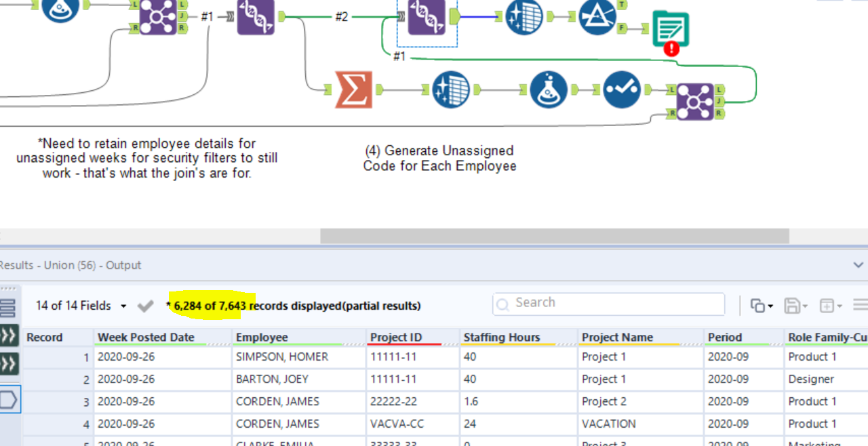868x446 pixels.
Task: Click the Formula tool flask icon
Action: (x=548, y=89)
